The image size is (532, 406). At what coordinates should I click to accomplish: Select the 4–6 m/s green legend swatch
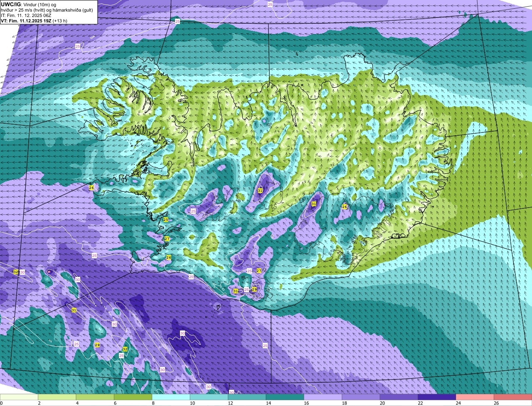95,397
